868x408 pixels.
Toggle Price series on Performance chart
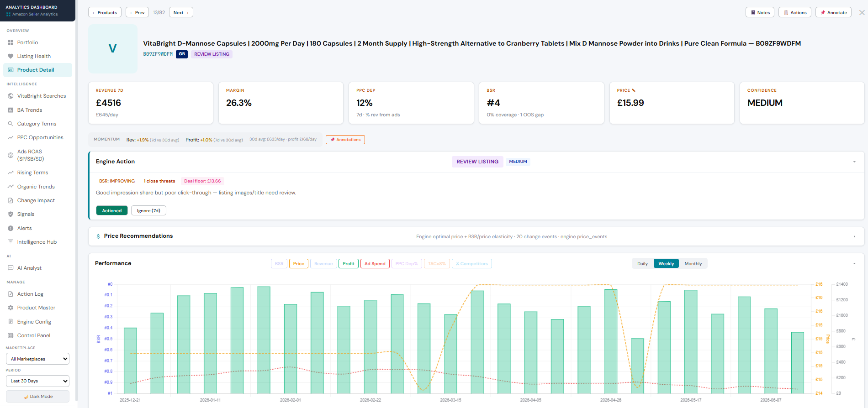click(299, 264)
